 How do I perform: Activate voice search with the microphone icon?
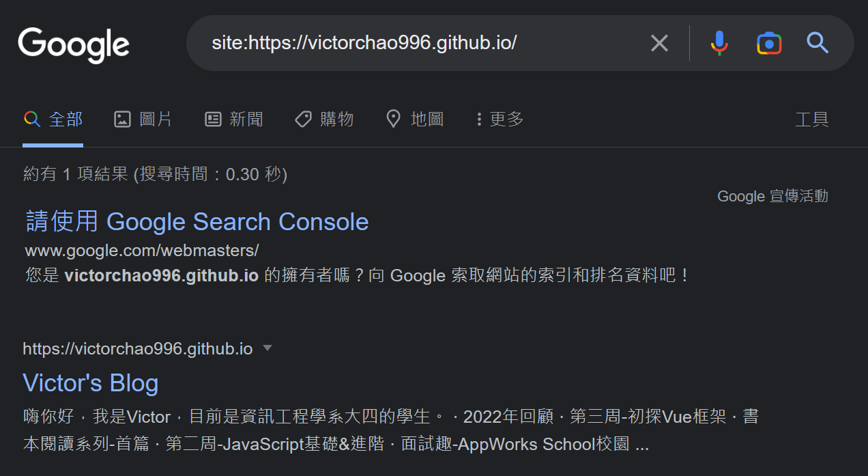[719, 43]
